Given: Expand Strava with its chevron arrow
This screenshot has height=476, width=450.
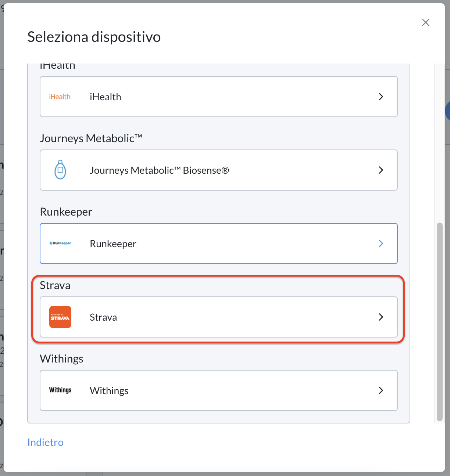Looking at the screenshot, I should click(381, 317).
